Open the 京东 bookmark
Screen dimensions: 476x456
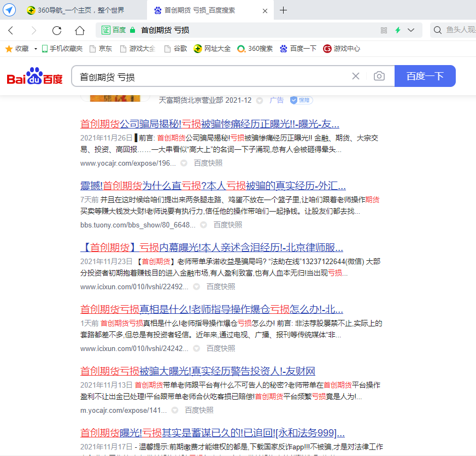(101, 49)
